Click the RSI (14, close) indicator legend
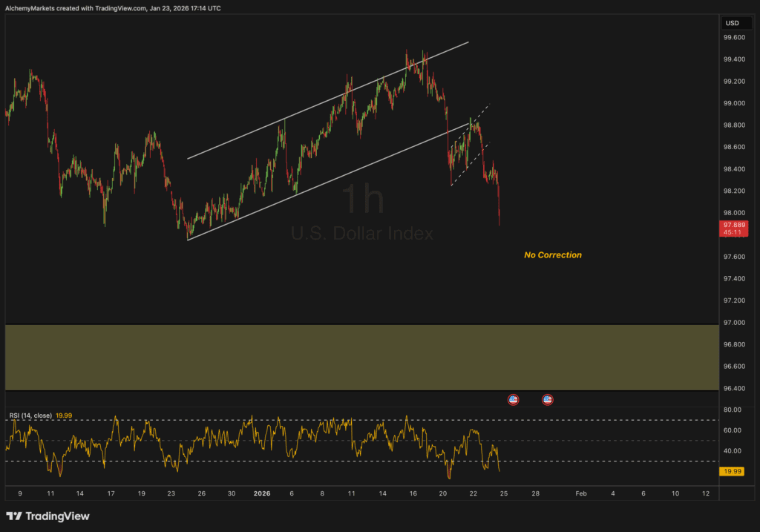The image size is (760, 532). (30, 416)
